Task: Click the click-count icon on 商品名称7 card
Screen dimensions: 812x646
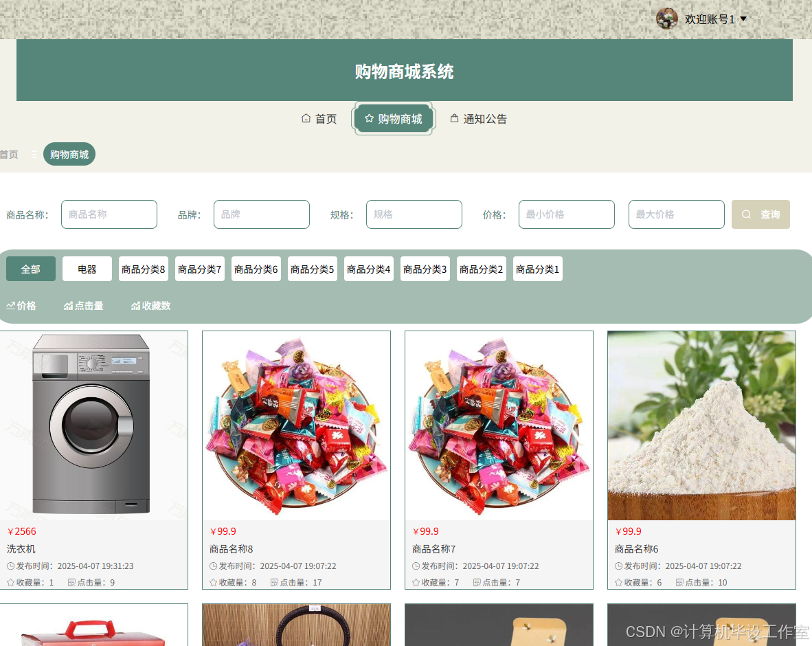Action: click(x=477, y=582)
